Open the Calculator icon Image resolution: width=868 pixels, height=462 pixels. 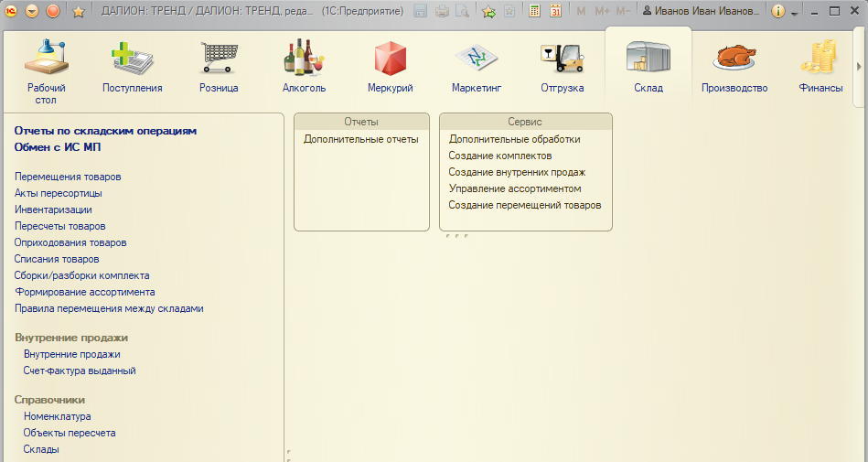[x=535, y=11]
